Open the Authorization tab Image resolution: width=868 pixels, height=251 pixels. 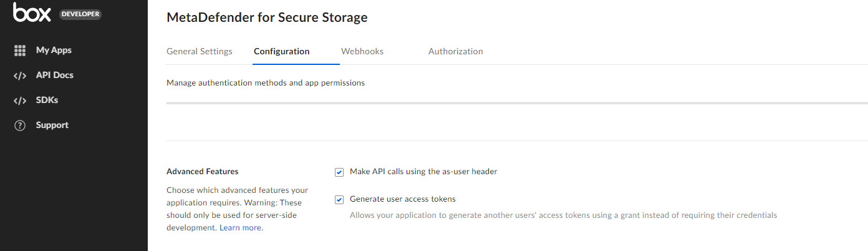[x=456, y=51]
